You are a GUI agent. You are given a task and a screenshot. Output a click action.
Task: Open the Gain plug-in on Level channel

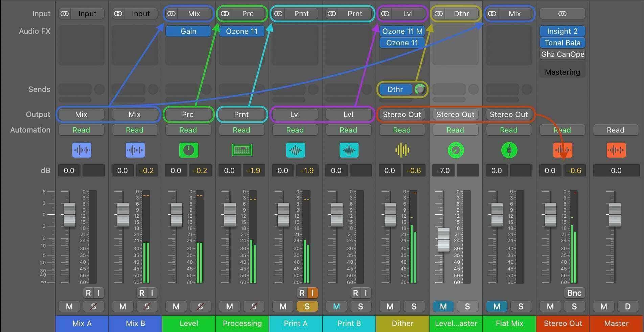point(188,31)
